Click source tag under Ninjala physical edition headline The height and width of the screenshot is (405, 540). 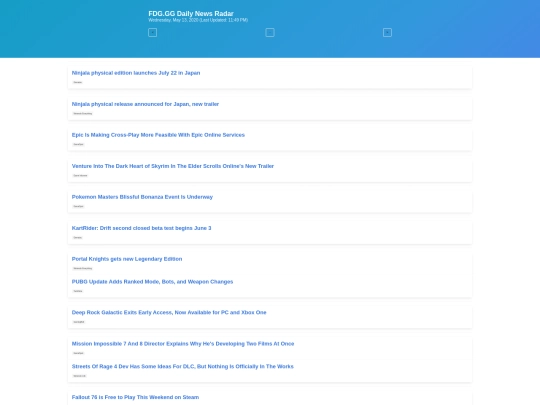pyautogui.click(x=77, y=82)
